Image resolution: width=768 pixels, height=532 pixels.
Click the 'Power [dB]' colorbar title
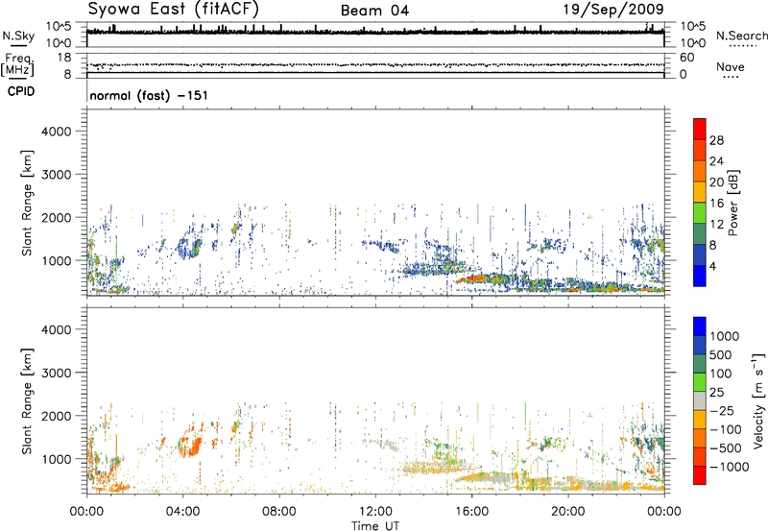(732, 203)
